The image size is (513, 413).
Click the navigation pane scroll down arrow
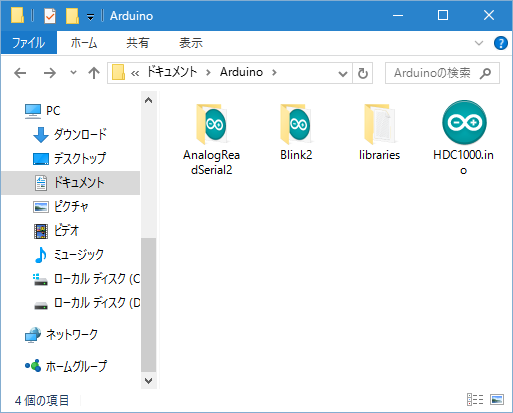[x=149, y=380]
